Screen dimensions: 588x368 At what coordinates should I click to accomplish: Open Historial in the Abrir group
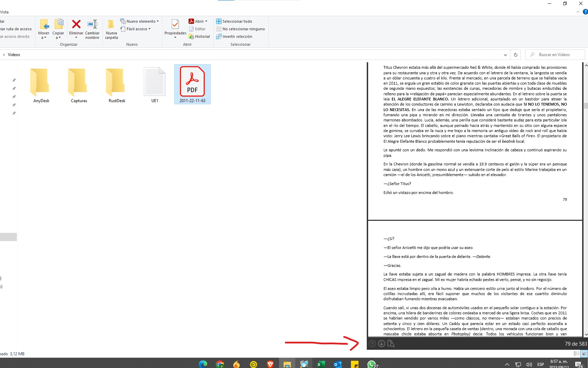tap(199, 36)
